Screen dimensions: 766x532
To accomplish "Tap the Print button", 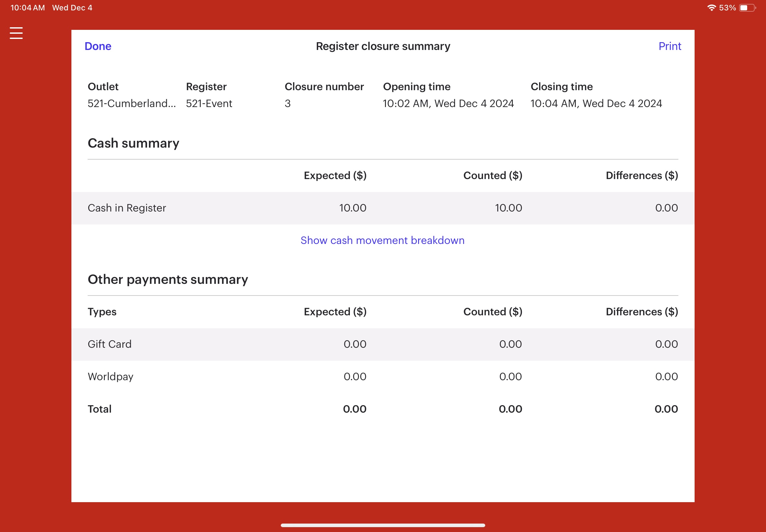I will pos(670,46).
